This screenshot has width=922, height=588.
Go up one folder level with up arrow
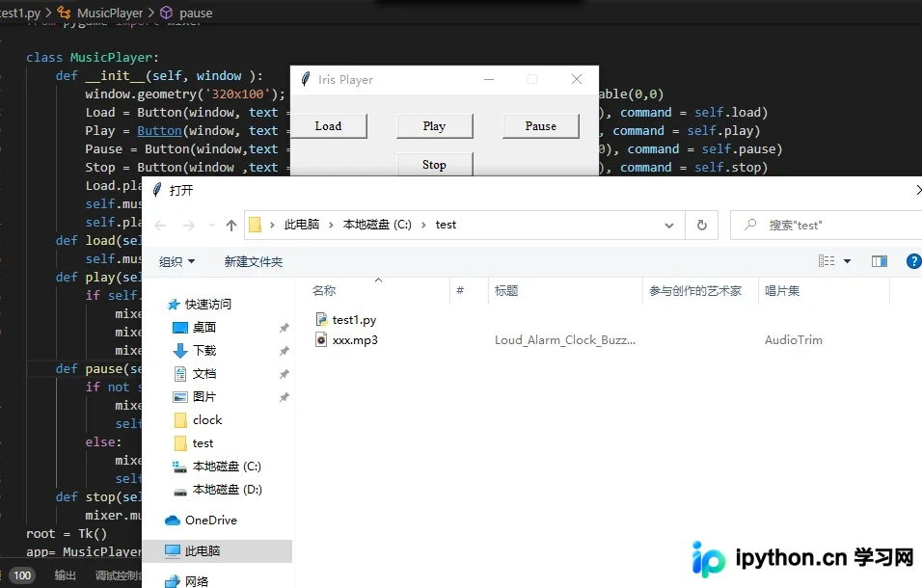[231, 226]
